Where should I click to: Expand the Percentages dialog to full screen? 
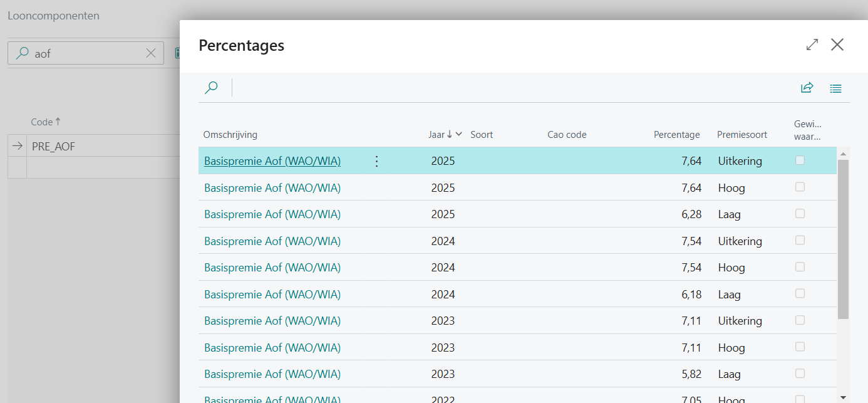[x=812, y=44]
